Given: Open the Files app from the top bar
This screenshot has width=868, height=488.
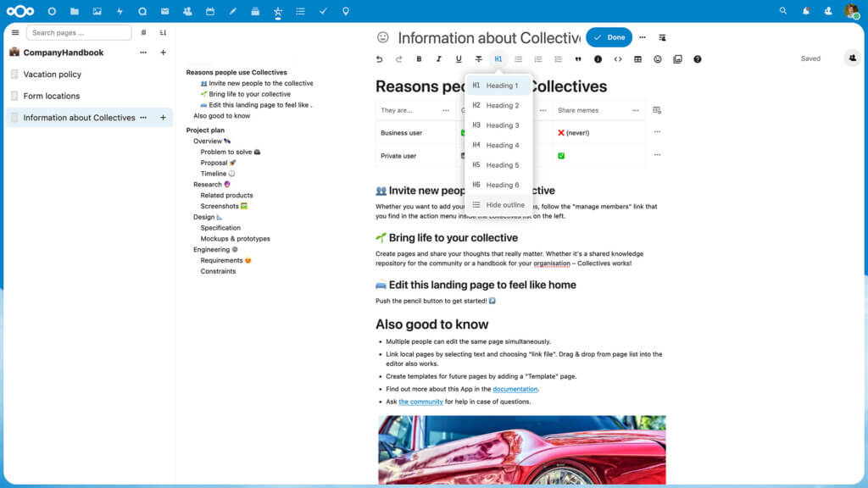Looking at the screenshot, I should click(x=73, y=10).
